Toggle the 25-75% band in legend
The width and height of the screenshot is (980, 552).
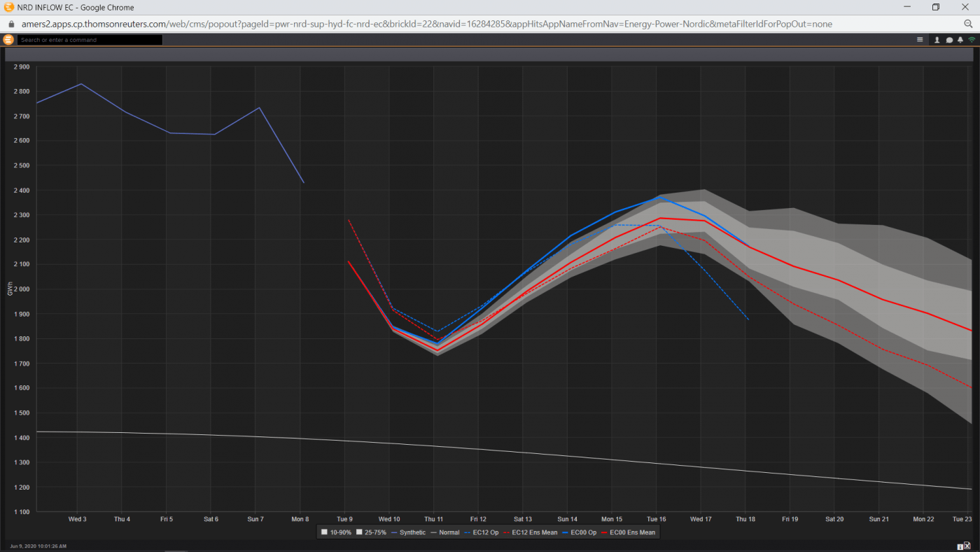coord(371,532)
